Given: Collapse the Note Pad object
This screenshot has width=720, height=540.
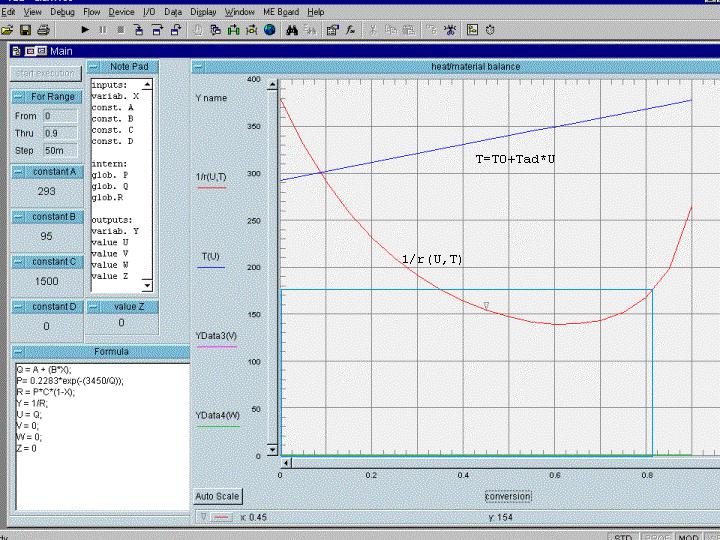Looking at the screenshot, I should click(x=95, y=67).
